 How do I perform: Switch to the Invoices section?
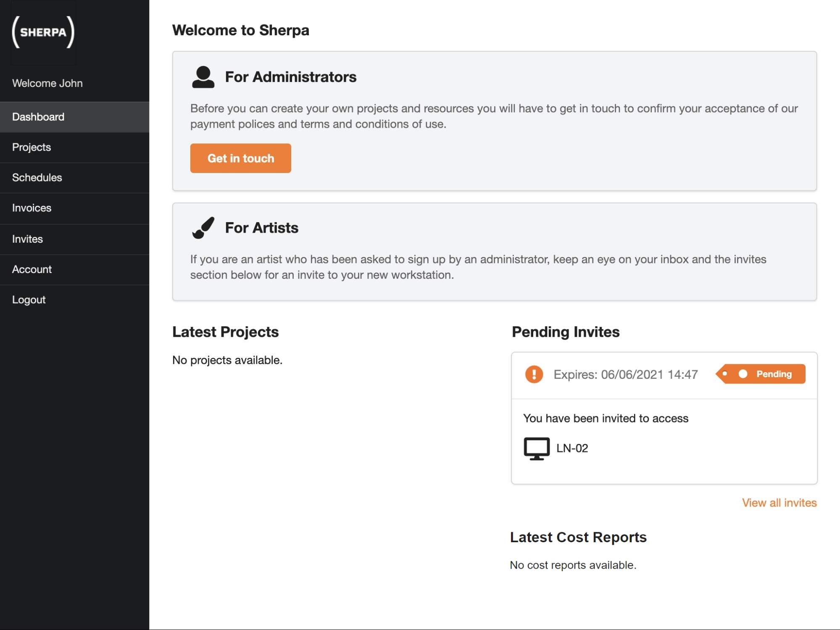tap(32, 207)
